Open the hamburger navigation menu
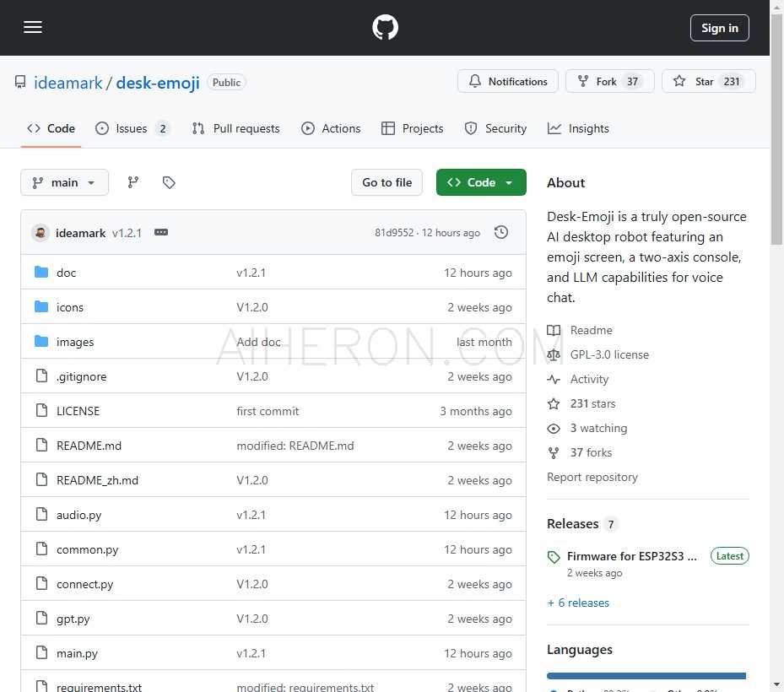 click(x=33, y=28)
